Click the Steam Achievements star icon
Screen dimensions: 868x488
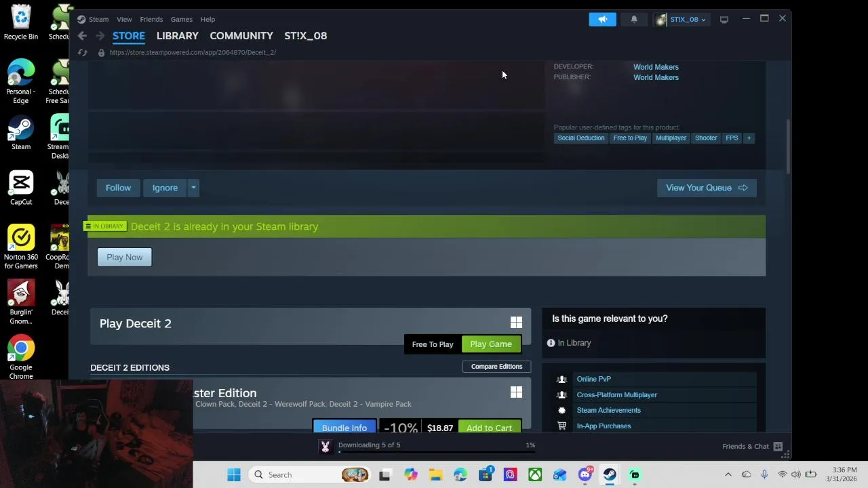561,410
